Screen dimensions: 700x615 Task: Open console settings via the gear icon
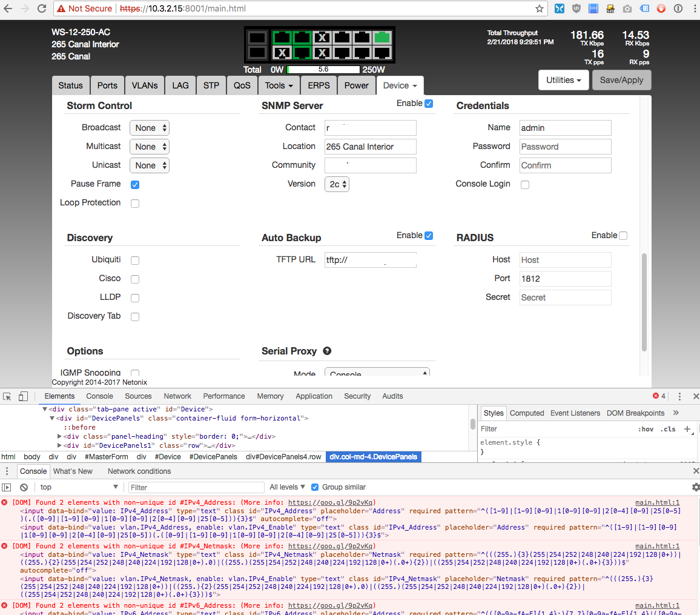coord(695,487)
